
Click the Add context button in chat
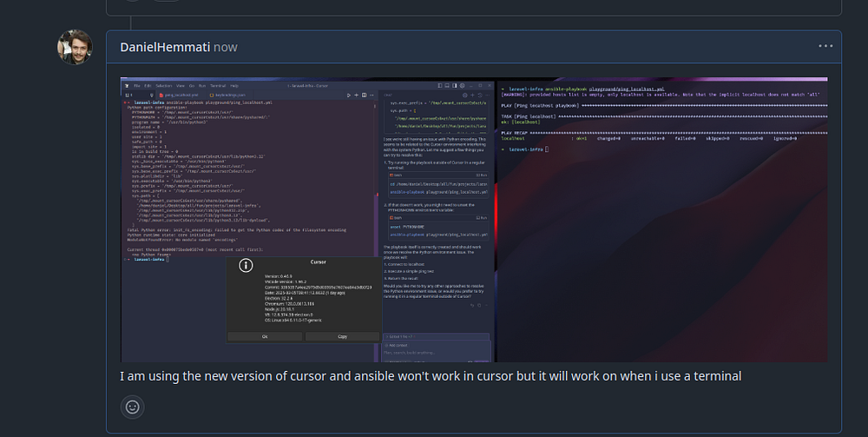[x=398, y=344]
